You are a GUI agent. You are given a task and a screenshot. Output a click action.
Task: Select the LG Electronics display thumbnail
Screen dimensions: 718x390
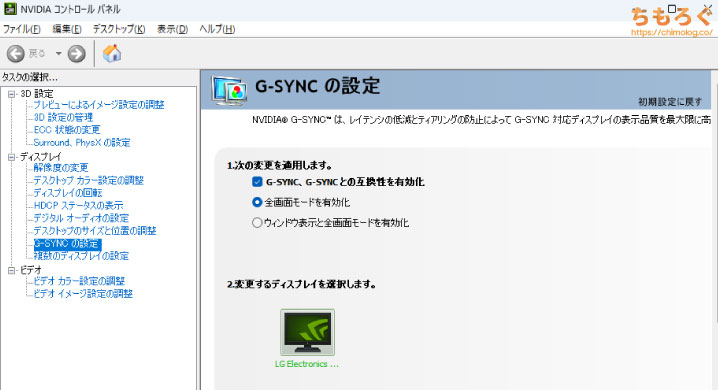pos(307,332)
